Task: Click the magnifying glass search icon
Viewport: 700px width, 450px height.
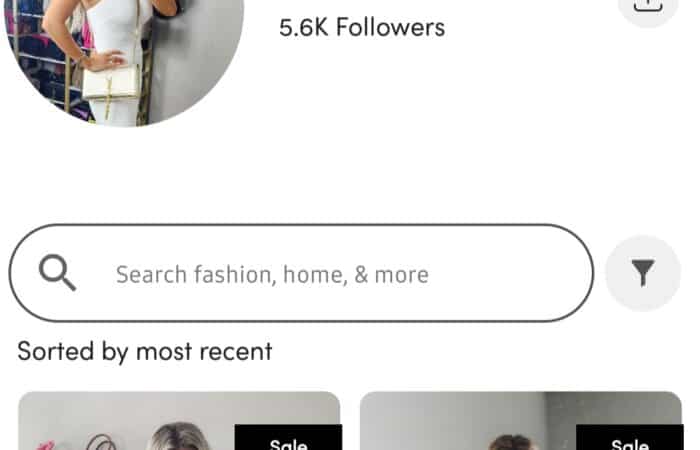Action: point(57,273)
